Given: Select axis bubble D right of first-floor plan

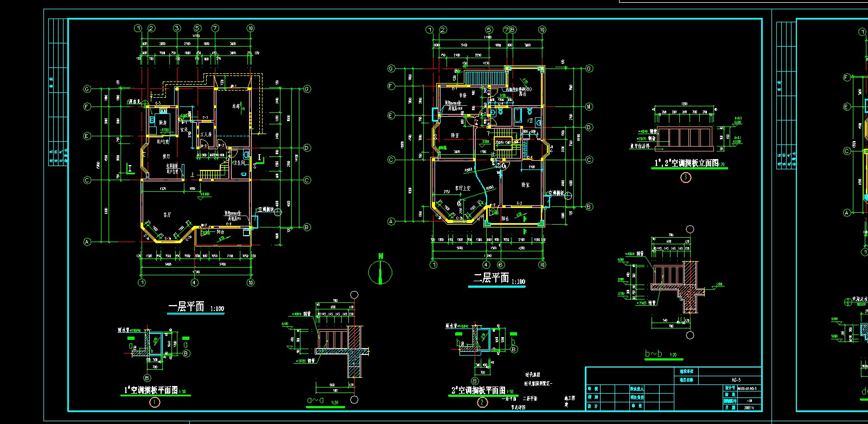Looking at the screenshot, I should point(307,148).
